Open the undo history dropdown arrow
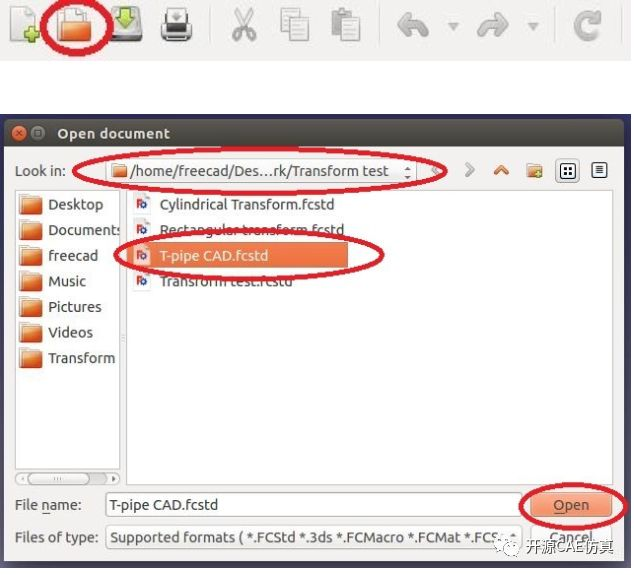Viewport: 634px width, 575px height. [454, 27]
